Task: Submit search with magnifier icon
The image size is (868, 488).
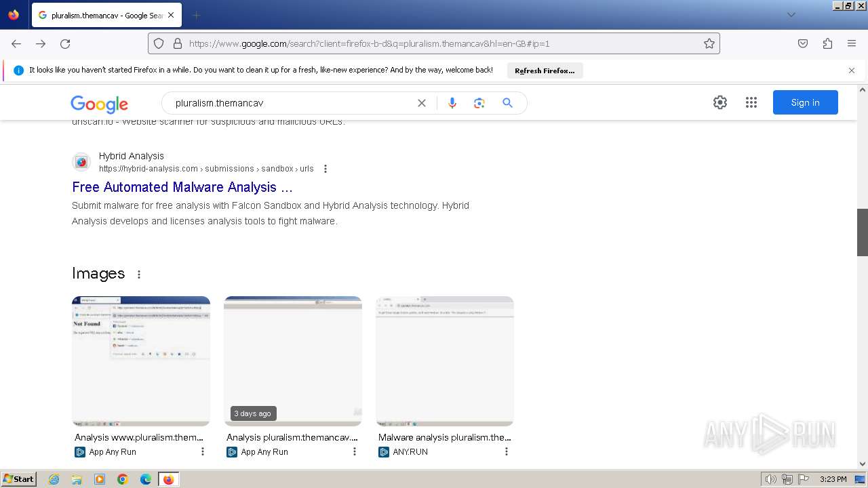Action: pos(507,103)
